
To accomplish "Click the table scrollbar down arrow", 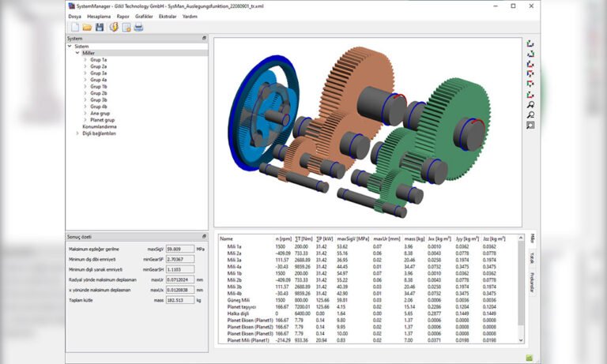I will coord(521,340).
